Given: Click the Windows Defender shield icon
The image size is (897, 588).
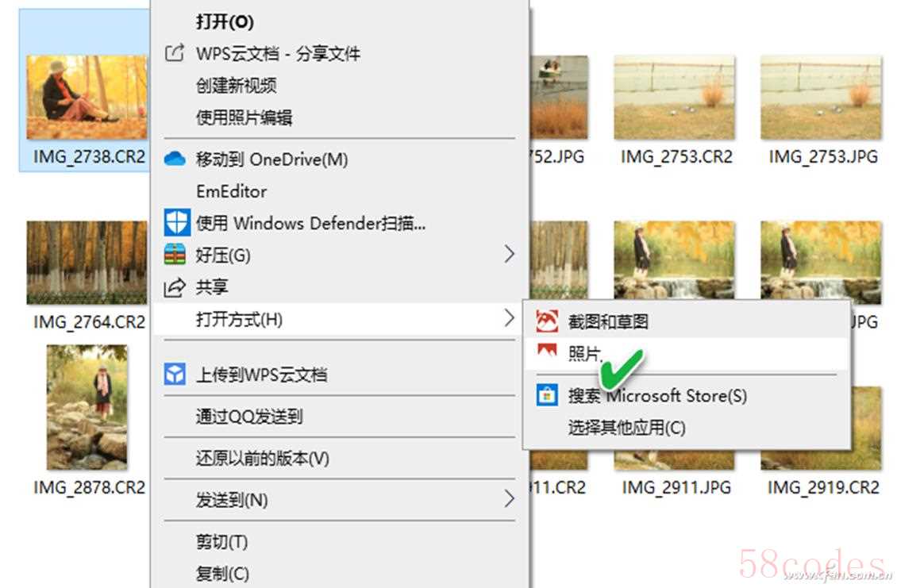Looking at the screenshot, I should (176, 222).
